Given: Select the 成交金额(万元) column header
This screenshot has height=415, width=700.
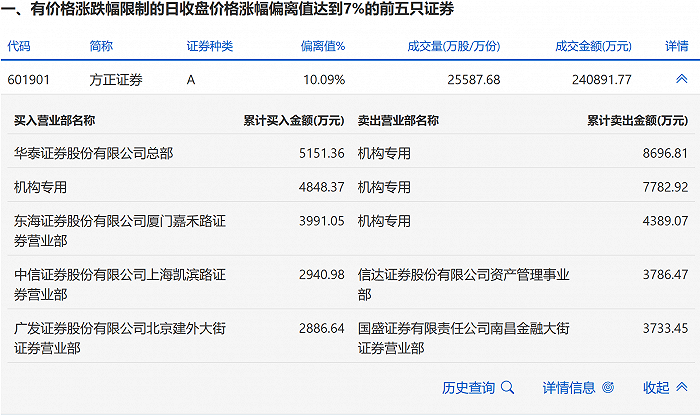Looking at the screenshot, I should click(593, 46).
